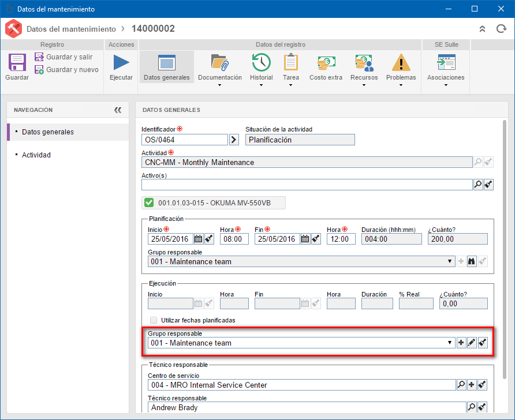This screenshot has height=420, width=515.
Task: Open the Datos generales toolbar section
Action: [x=166, y=67]
